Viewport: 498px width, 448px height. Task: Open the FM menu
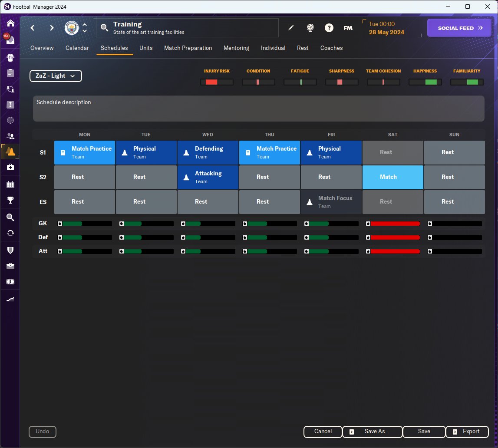click(348, 28)
